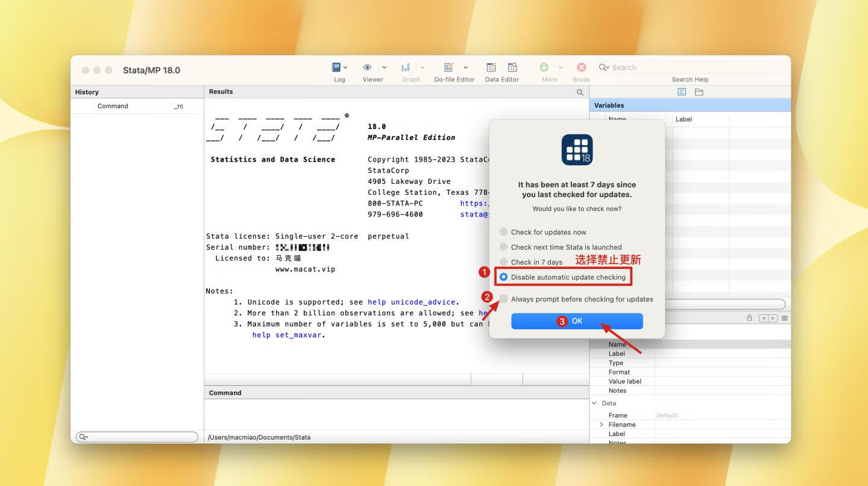Open Data Editor edit-mode icon with pencil

[x=491, y=68]
